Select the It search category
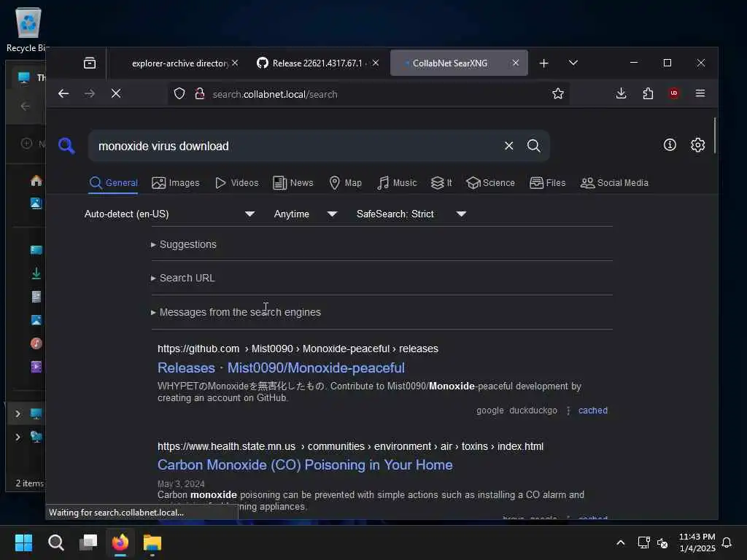Image resolution: width=747 pixels, height=560 pixels. [441, 183]
